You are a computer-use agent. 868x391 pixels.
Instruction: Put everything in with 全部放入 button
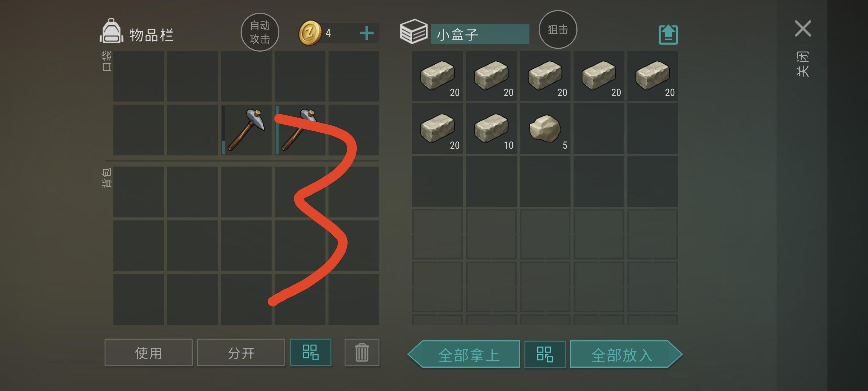626,354
